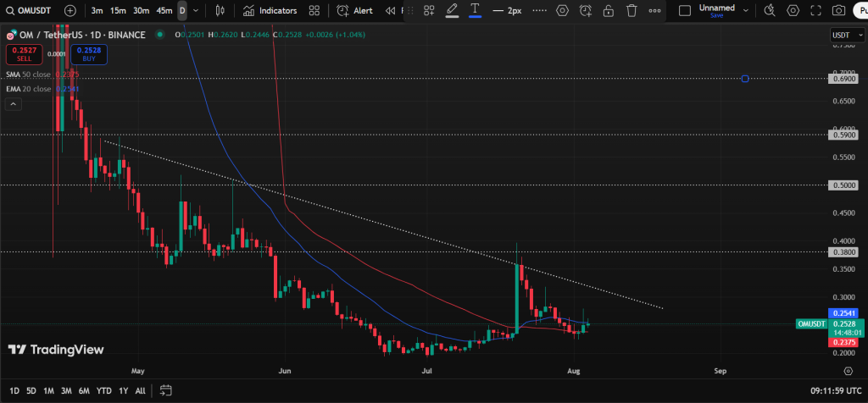Select the 0.6900 horizontal line price label

[843, 79]
